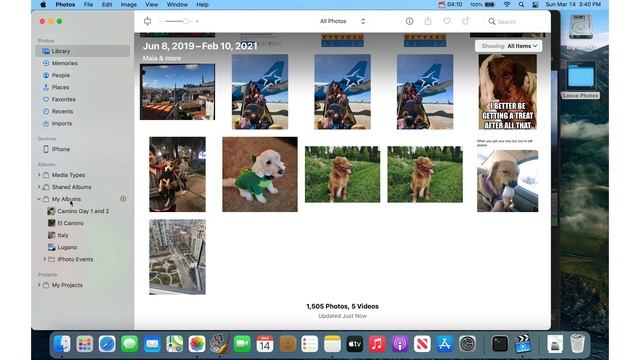Click the Photos app icon in the Dock

pyautogui.click(x=197, y=344)
